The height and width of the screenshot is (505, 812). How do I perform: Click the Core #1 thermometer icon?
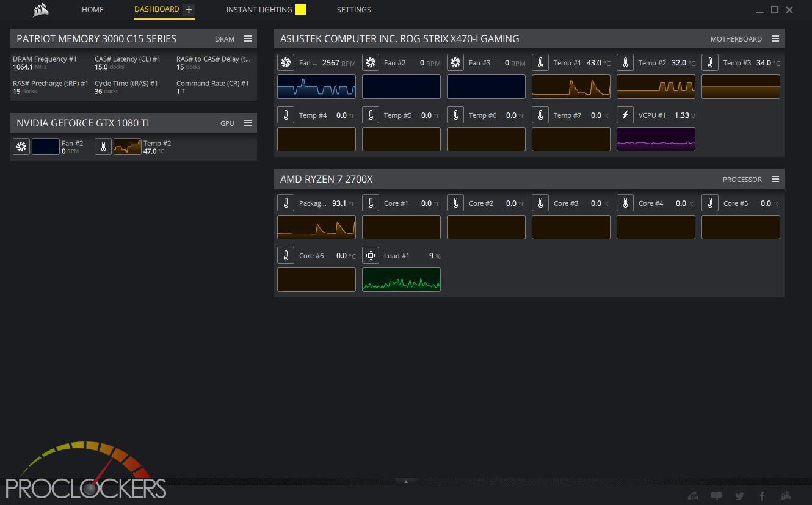[x=371, y=203]
